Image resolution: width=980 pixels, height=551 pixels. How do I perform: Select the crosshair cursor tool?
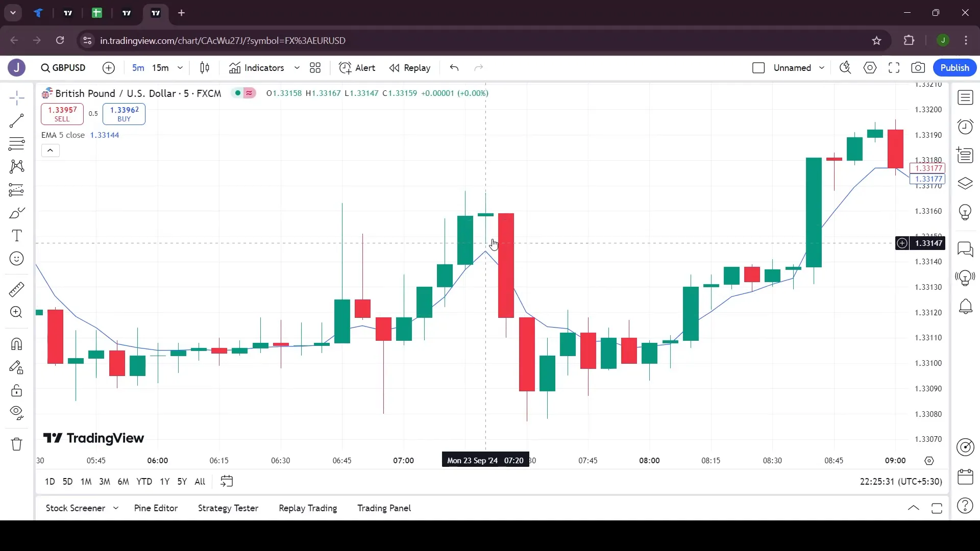pos(16,98)
